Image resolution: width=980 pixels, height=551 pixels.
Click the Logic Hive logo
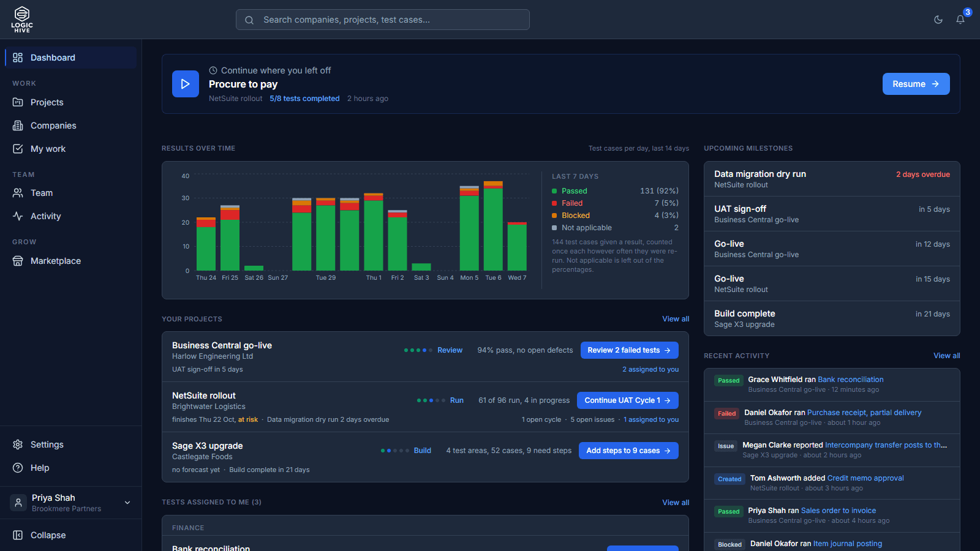[22, 20]
